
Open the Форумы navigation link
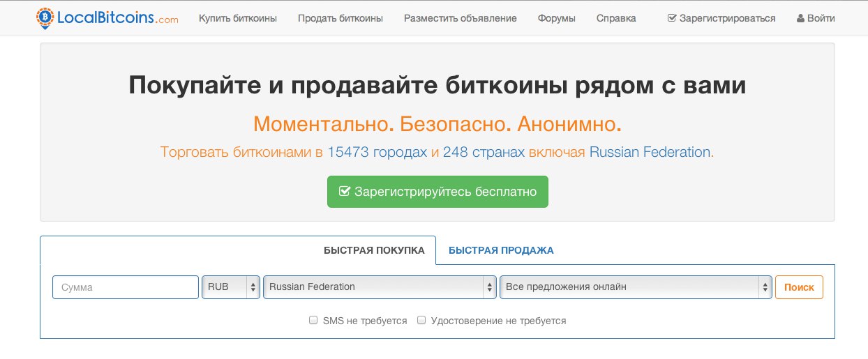click(557, 18)
